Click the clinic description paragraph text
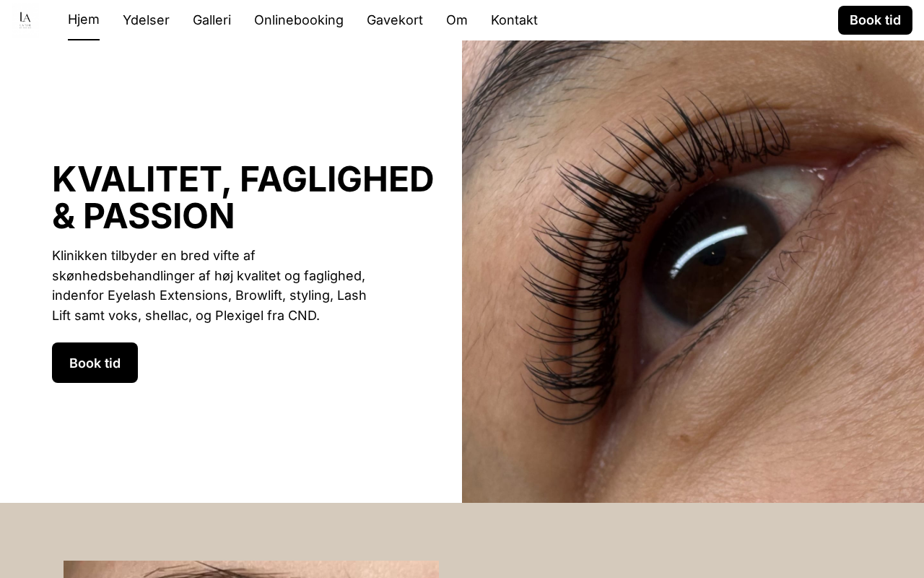 coord(209,285)
